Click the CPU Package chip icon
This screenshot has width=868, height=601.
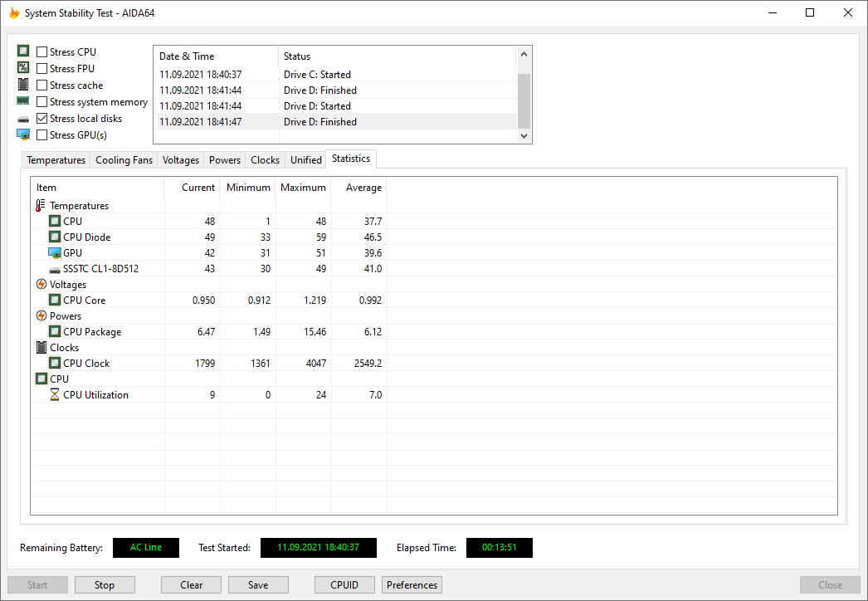54,331
